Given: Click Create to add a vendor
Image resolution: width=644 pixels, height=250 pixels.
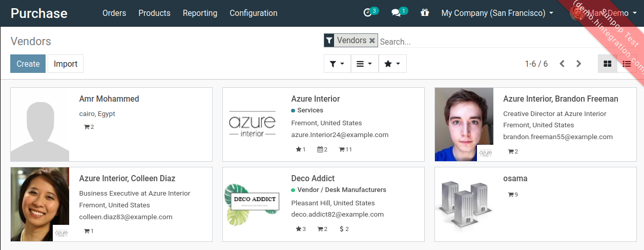Looking at the screenshot, I should click(28, 64).
